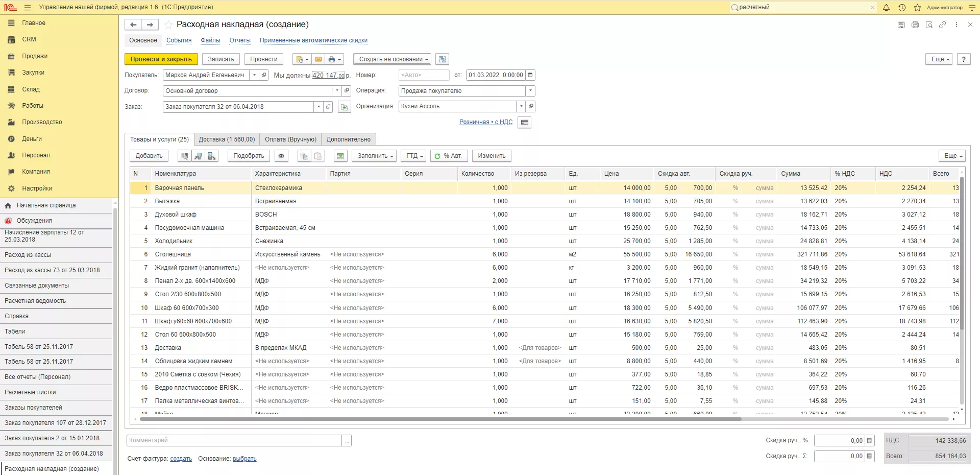Screen dimensions: 980x475
Task: Expand Договор dropdown arrow
Action: (337, 91)
